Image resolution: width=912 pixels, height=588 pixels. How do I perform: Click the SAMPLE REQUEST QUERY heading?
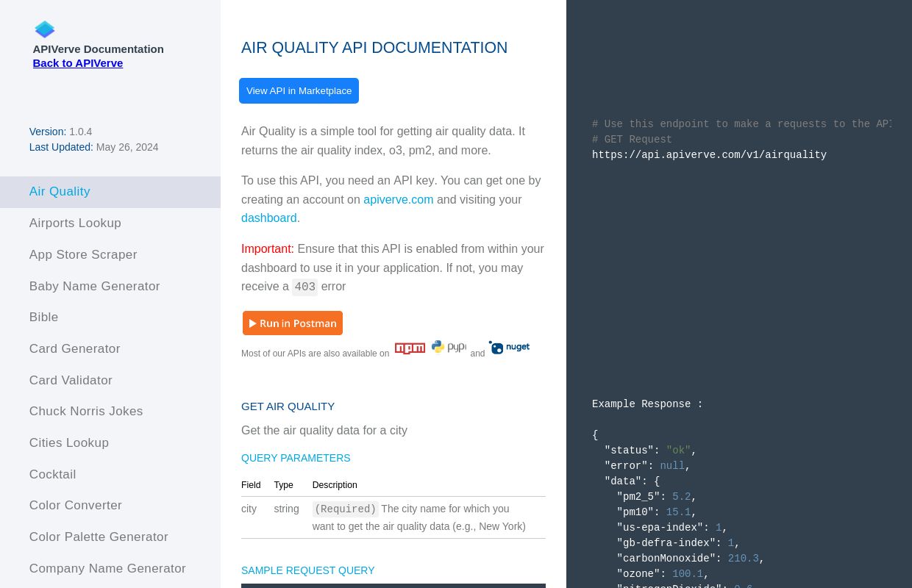tap(307, 570)
